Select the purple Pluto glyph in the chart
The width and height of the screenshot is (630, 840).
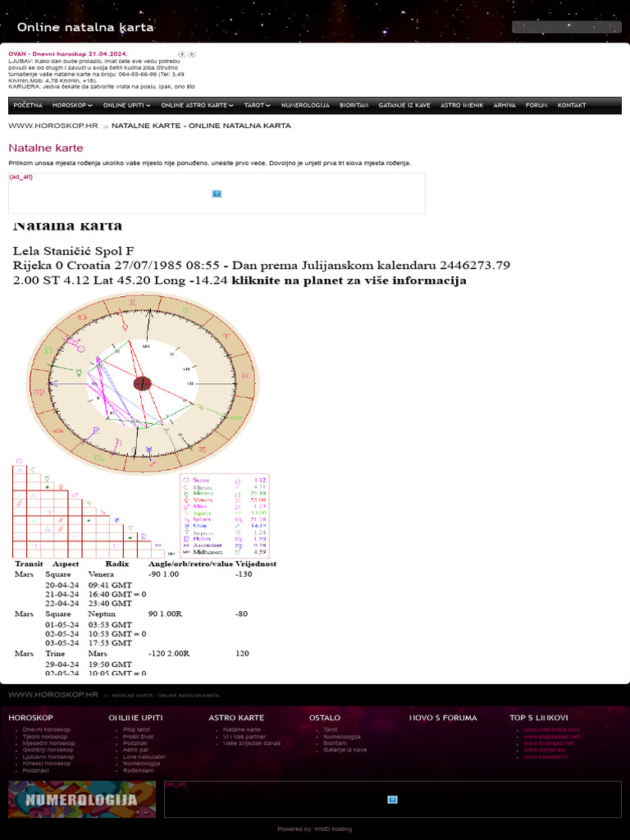point(96,430)
